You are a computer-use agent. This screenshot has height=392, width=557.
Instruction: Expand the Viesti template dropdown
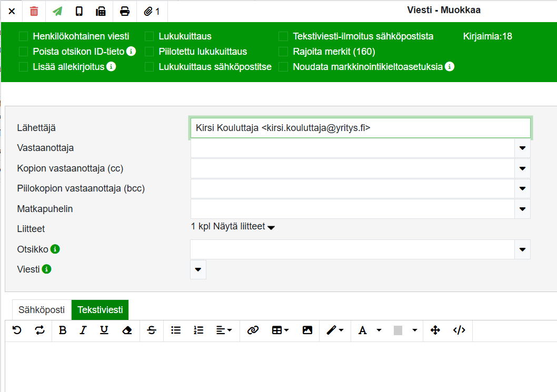pyautogui.click(x=198, y=269)
